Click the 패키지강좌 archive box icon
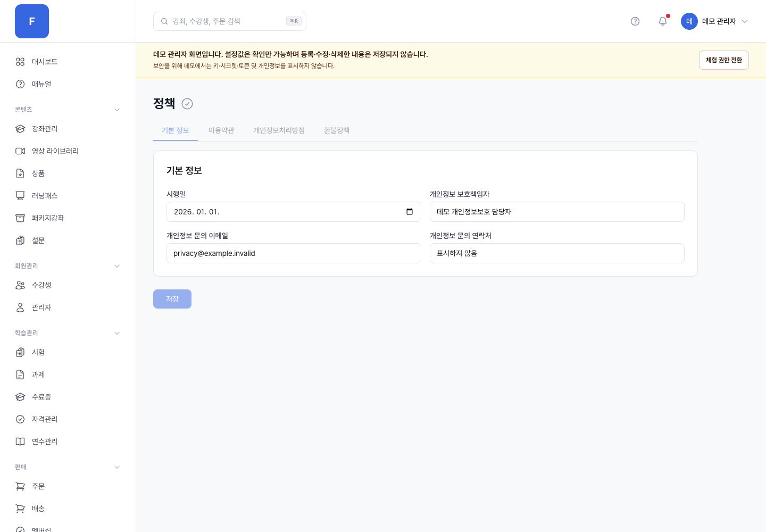The image size is (766, 532). point(20,218)
